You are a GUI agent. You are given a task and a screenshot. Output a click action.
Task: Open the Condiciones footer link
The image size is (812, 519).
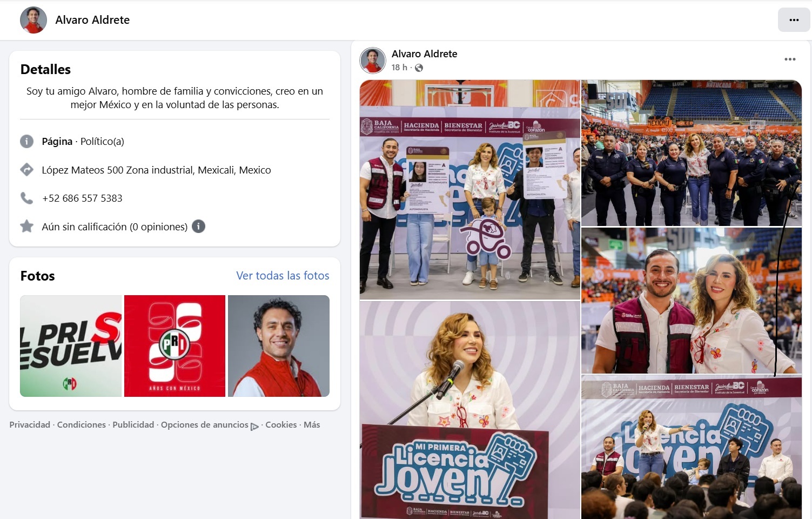pos(81,425)
